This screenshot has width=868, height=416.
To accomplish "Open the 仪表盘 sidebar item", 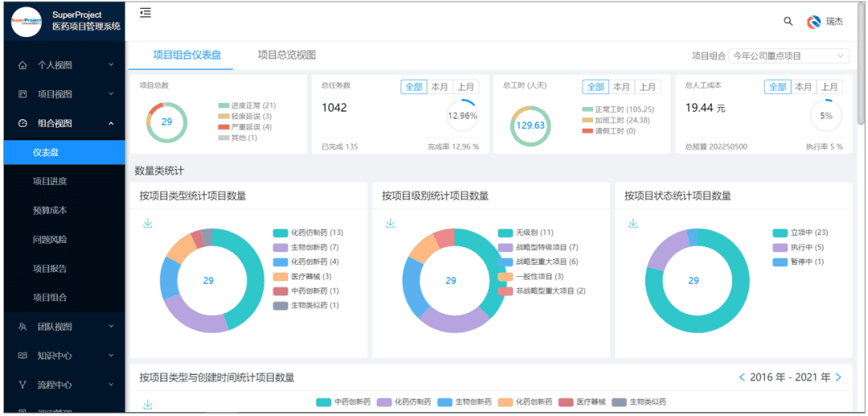I will click(x=64, y=152).
